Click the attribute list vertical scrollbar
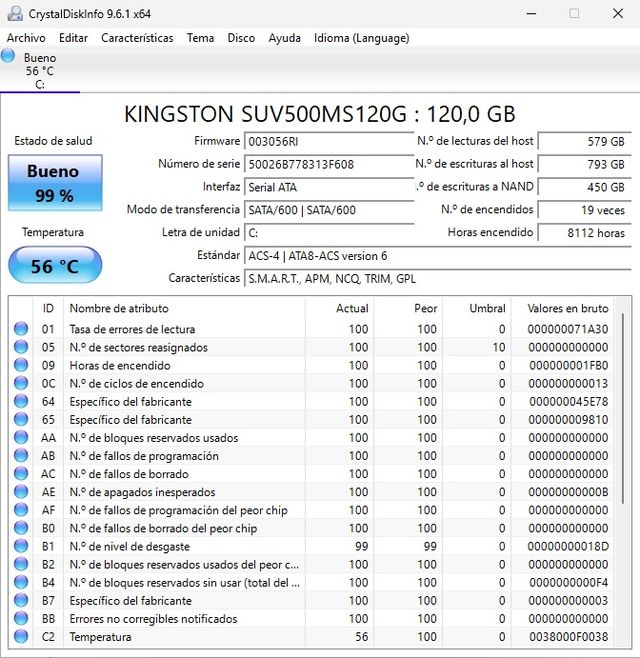640x658 pixels. pyautogui.click(x=623, y=408)
